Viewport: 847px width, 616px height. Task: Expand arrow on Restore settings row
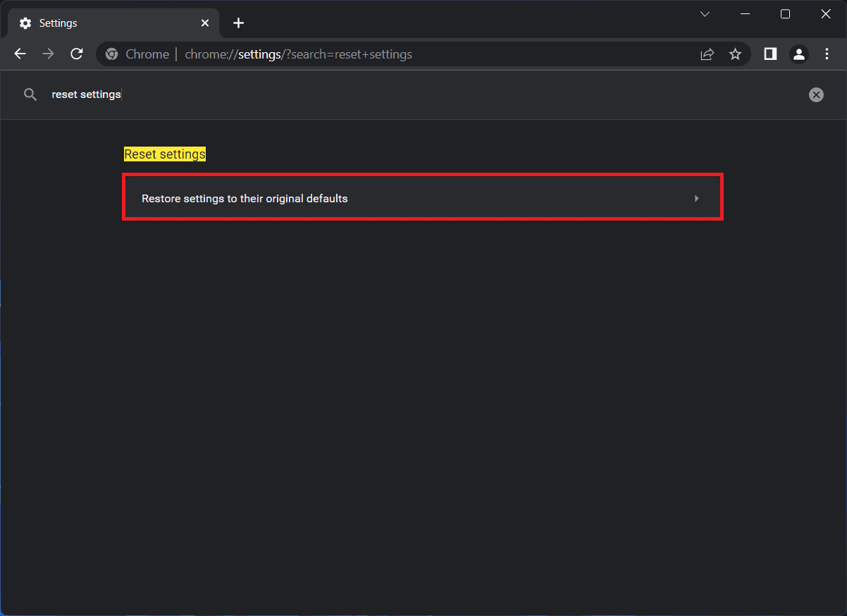click(696, 199)
